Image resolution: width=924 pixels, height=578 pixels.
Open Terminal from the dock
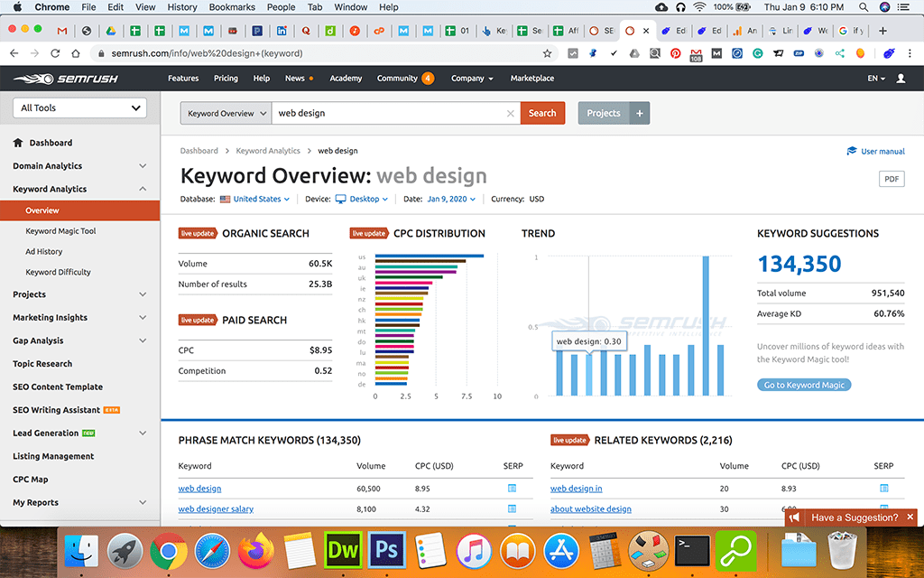coord(692,551)
